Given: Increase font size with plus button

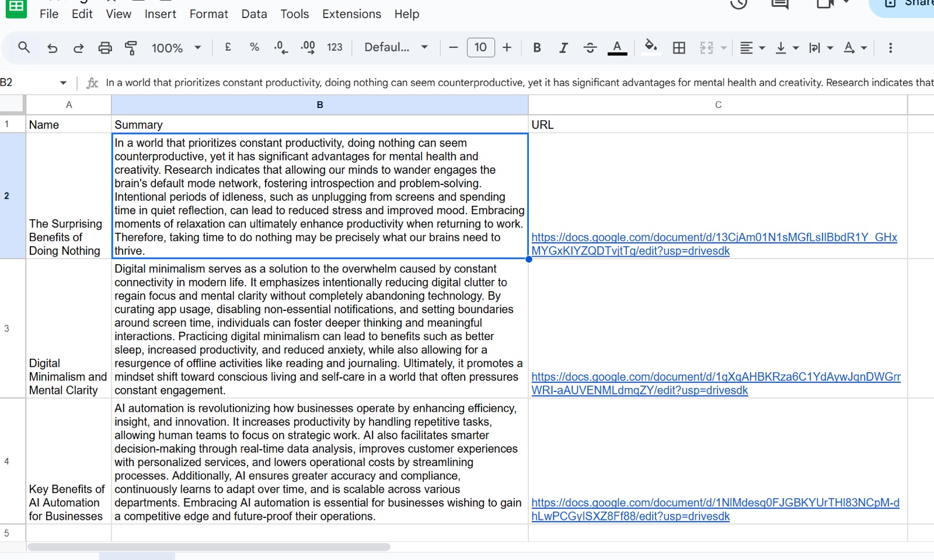Looking at the screenshot, I should coord(507,48).
